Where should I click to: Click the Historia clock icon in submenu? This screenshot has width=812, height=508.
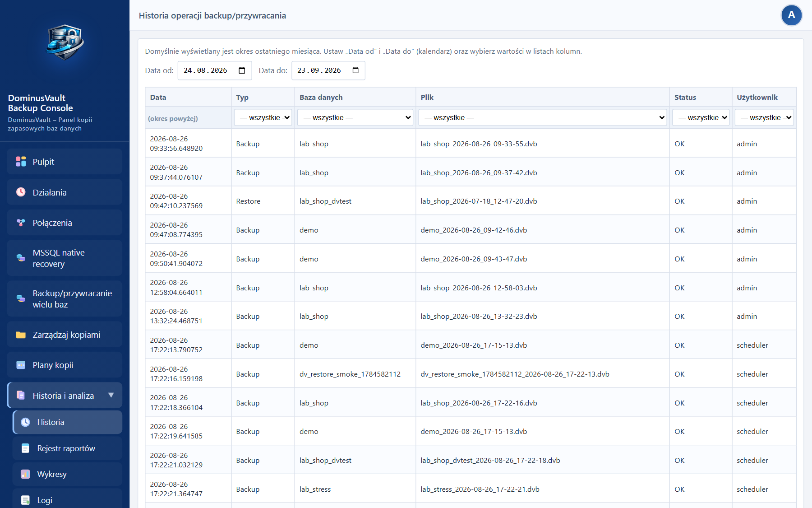[x=26, y=422]
